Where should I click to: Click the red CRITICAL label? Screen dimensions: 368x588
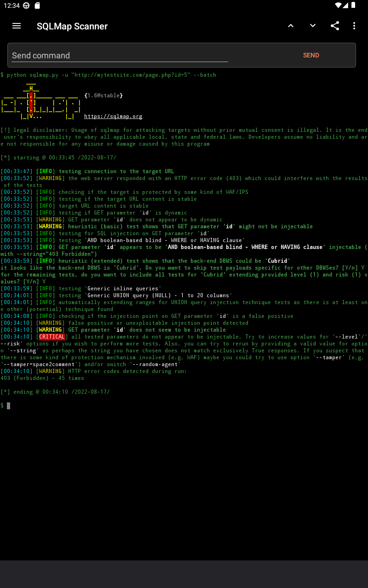(x=52, y=337)
